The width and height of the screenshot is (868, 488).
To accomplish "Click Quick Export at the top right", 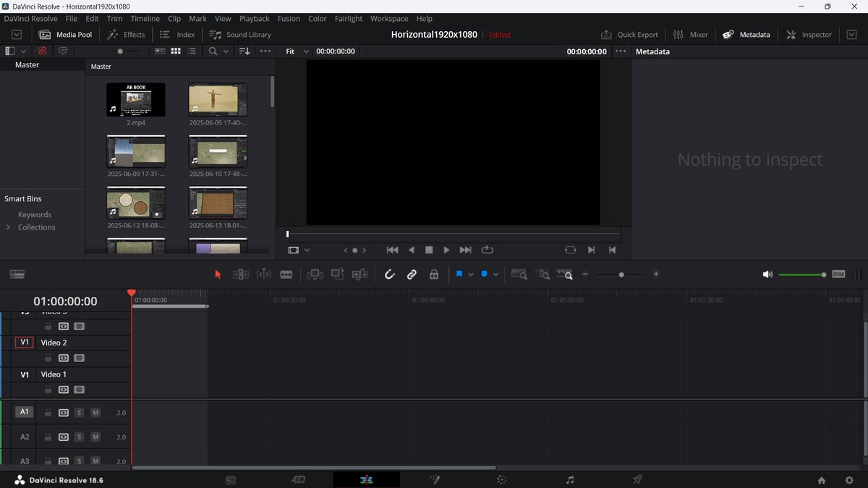I will [629, 34].
